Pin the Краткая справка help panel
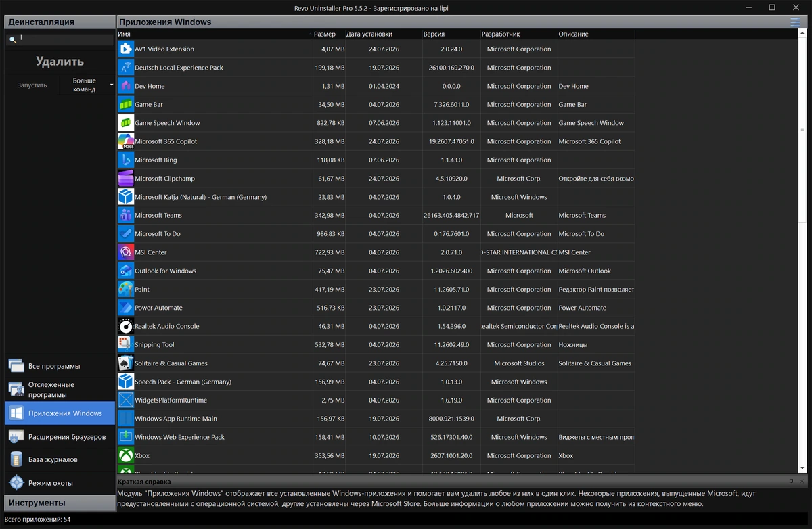This screenshot has width=812, height=529. coord(791,481)
